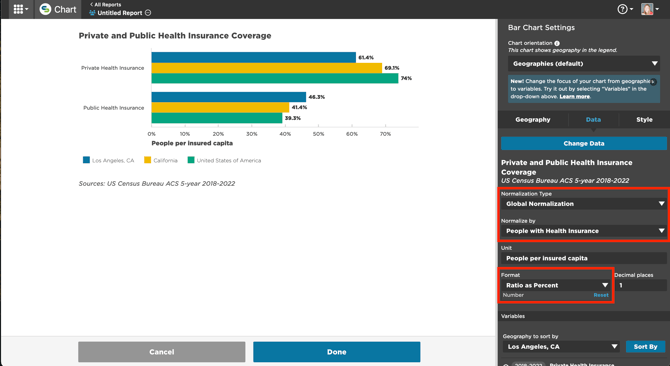
Task: Click the Untitled Report options circle icon
Action: 148,13
